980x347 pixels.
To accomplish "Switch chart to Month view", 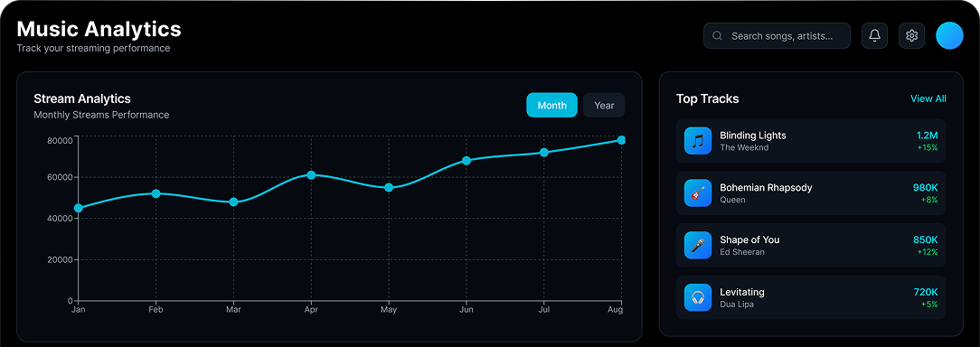I will pyautogui.click(x=551, y=105).
